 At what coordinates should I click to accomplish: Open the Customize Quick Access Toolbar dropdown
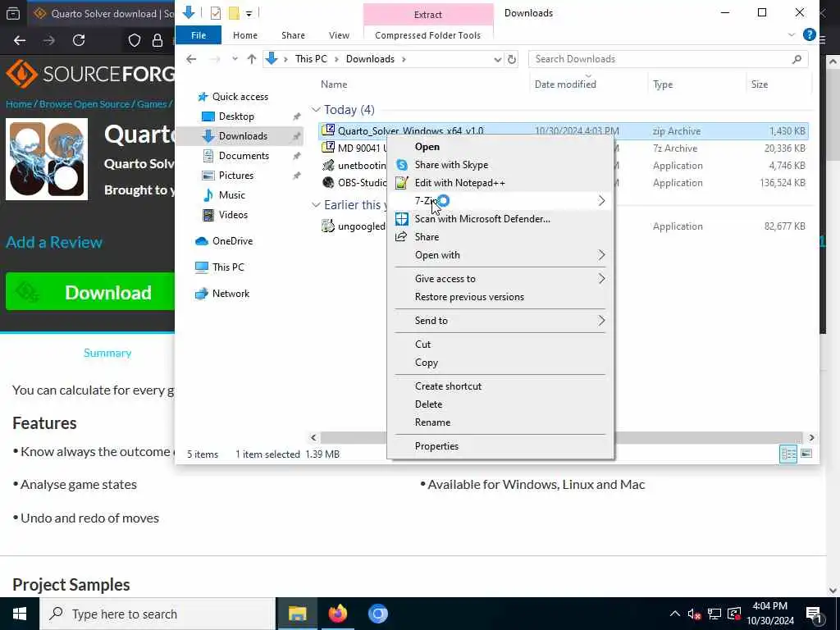click(249, 14)
